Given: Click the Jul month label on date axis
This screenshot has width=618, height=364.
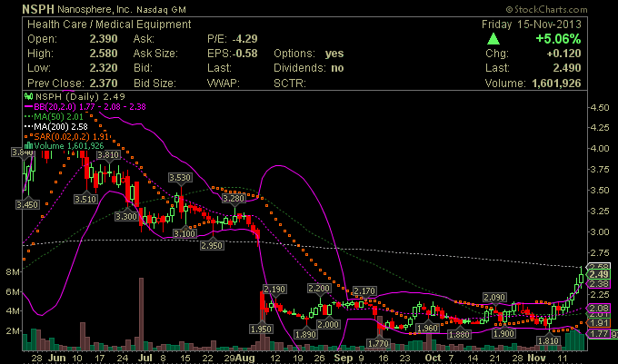Looking at the screenshot, I should (x=145, y=358).
